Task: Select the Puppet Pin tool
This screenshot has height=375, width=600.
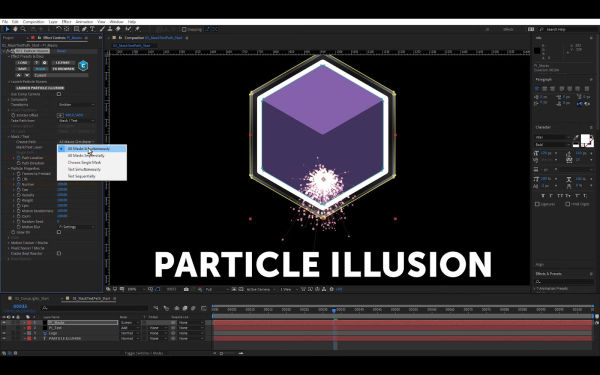Action: click(137, 29)
